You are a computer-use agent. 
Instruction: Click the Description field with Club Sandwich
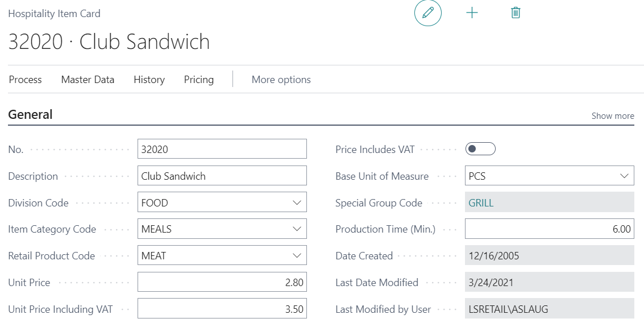click(222, 176)
